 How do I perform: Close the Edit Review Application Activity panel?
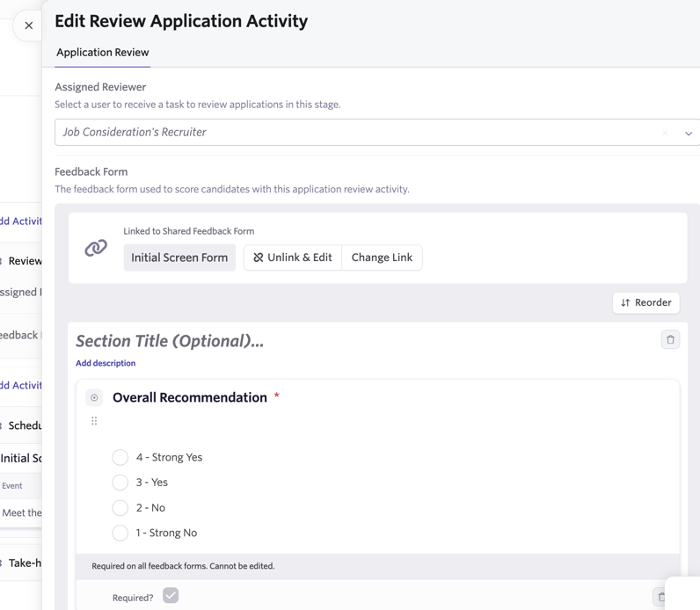click(28, 25)
